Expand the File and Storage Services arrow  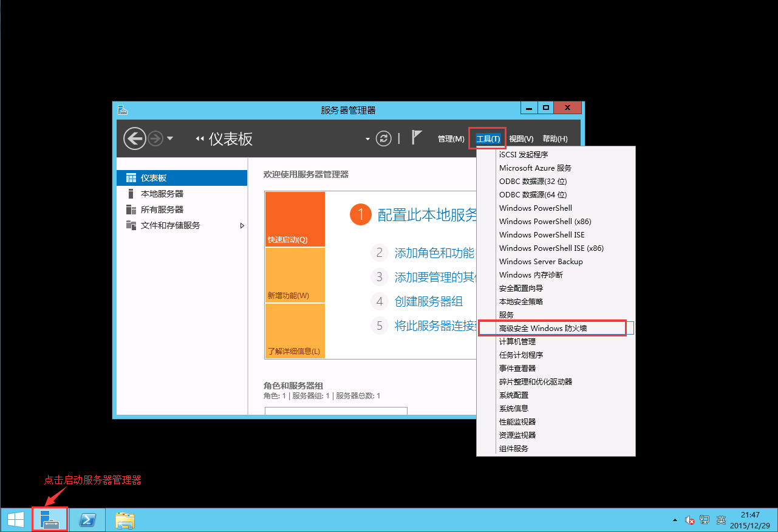pos(242,225)
